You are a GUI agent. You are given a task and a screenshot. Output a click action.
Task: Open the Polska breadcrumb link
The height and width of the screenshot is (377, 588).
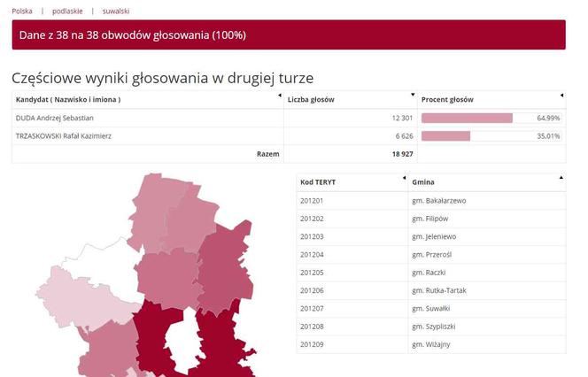[x=22, y=12]
